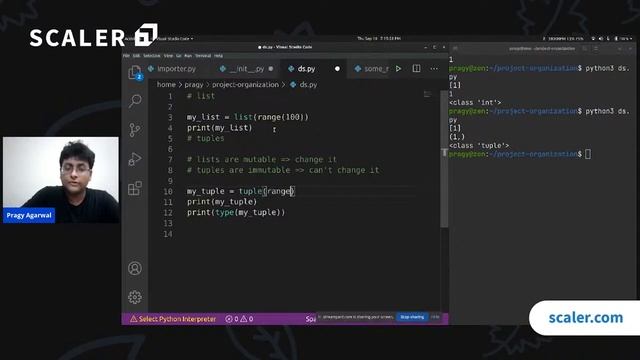This screenshot has width=640, height=360.
Task: Split the editor to the right
Action: 416,69
